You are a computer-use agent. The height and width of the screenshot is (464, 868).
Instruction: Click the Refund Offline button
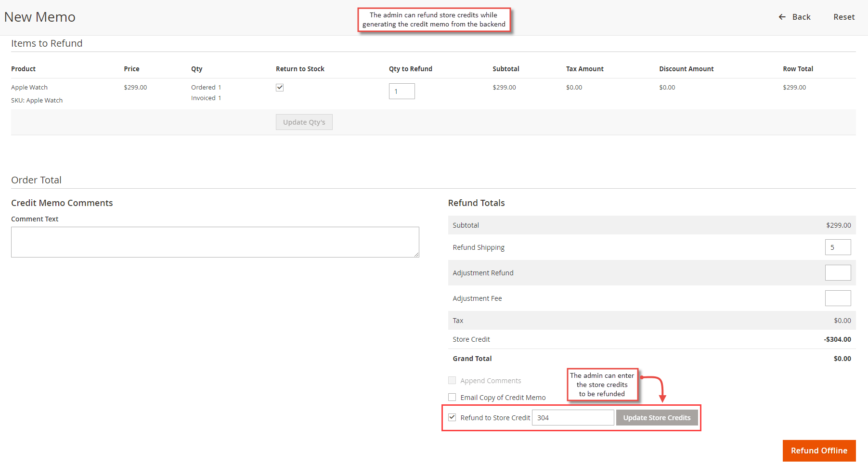click(819, 451)
